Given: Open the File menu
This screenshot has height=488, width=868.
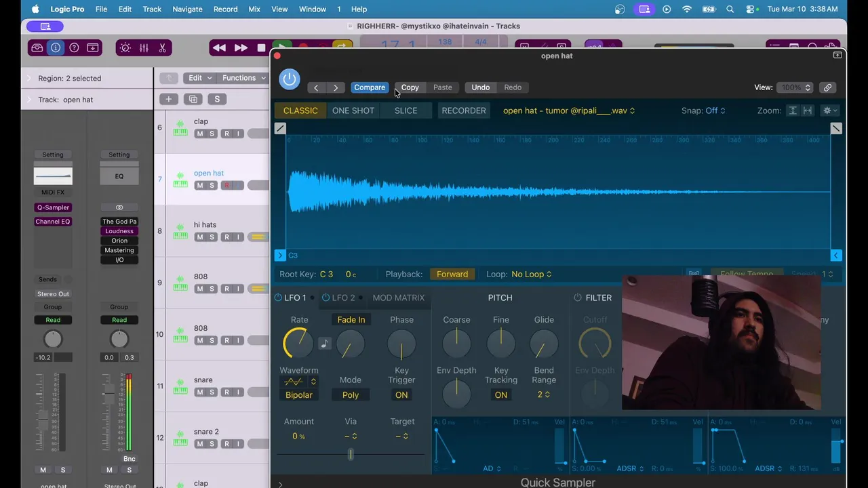Looking at the screenshot, I should [x=101, y=9].
